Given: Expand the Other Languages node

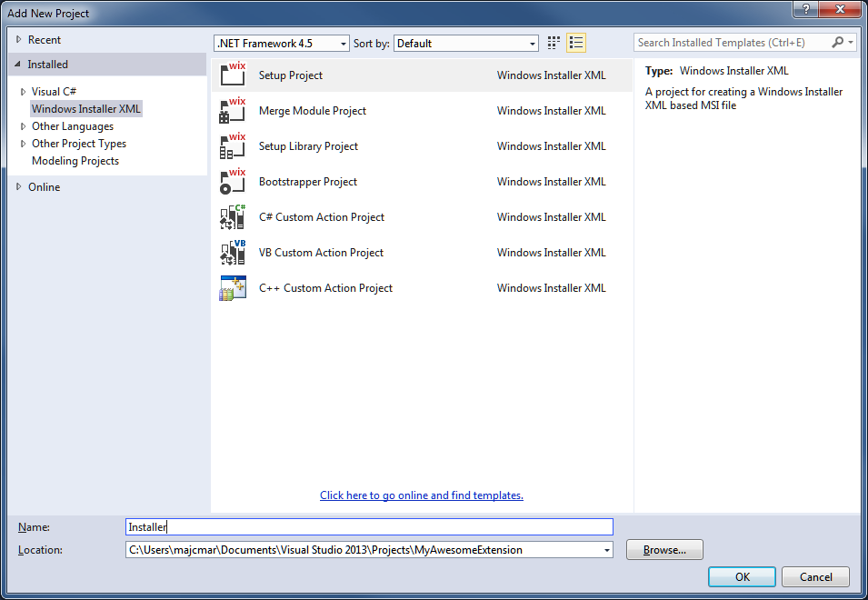Looking at the screenshot, I should 24,126.
